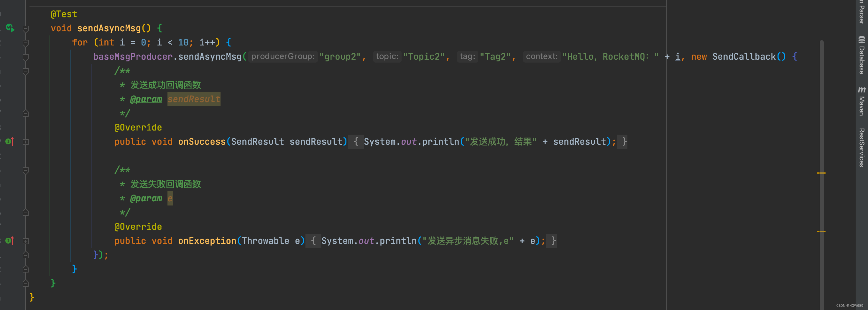Collapse the sendAsyncMsg method fold

(26, 29)
